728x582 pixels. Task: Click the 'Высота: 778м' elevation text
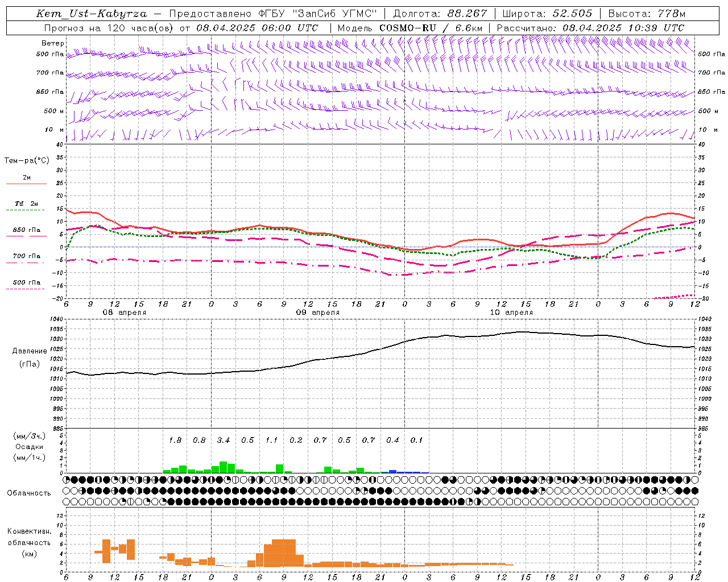click(x=647, y=14)
